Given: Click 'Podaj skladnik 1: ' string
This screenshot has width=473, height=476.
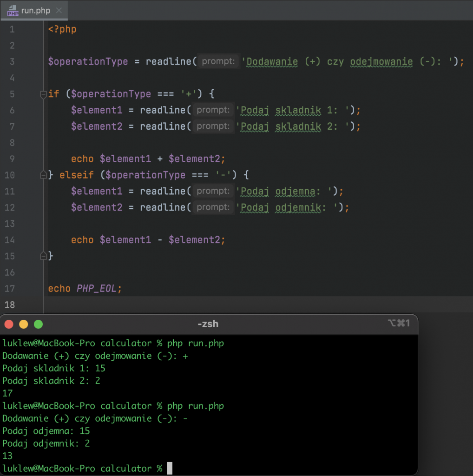Looking at the screenshot, I should [293, 111].
